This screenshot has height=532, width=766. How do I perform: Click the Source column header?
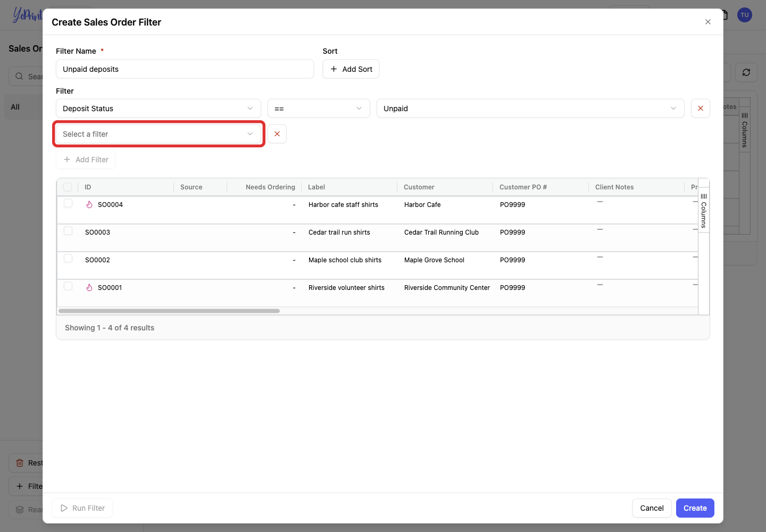pyautogui.click(x=191, y=187)
